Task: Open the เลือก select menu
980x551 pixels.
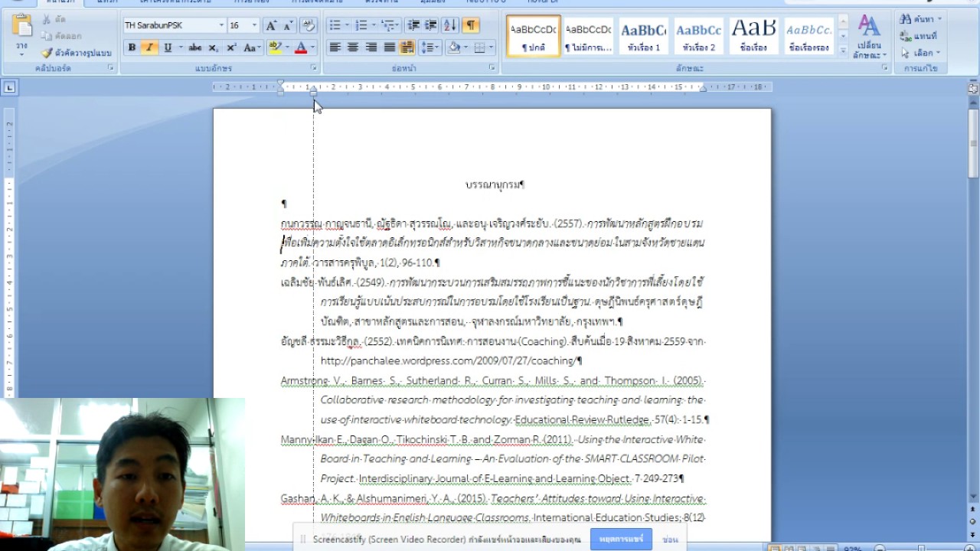Action: point(920,53)
